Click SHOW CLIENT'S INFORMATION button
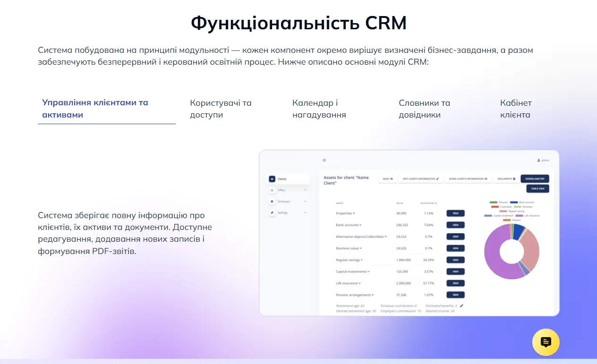This screenshot has width=597, height=364. [468, 179]
